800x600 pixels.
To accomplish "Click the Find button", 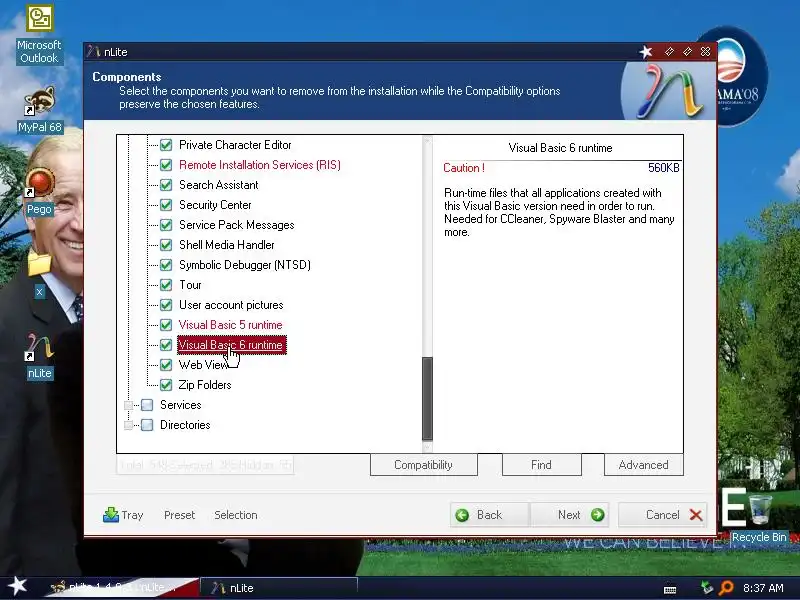I will point(541,465).
